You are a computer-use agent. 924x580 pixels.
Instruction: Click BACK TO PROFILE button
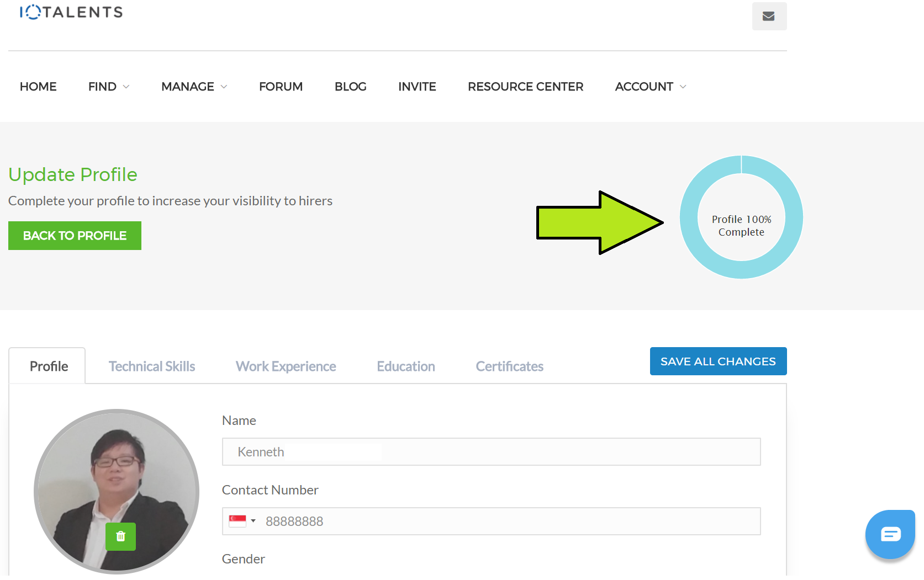coord(75,236)
